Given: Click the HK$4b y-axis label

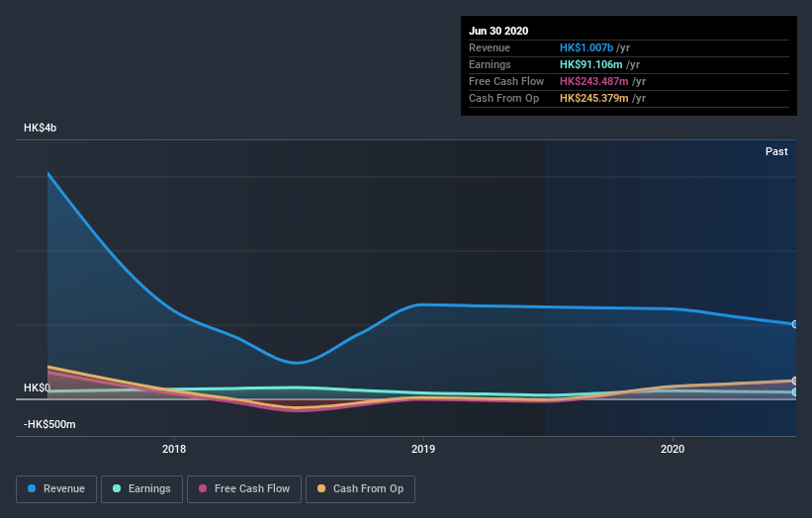Looking at the screenshot, I should 40,128.
